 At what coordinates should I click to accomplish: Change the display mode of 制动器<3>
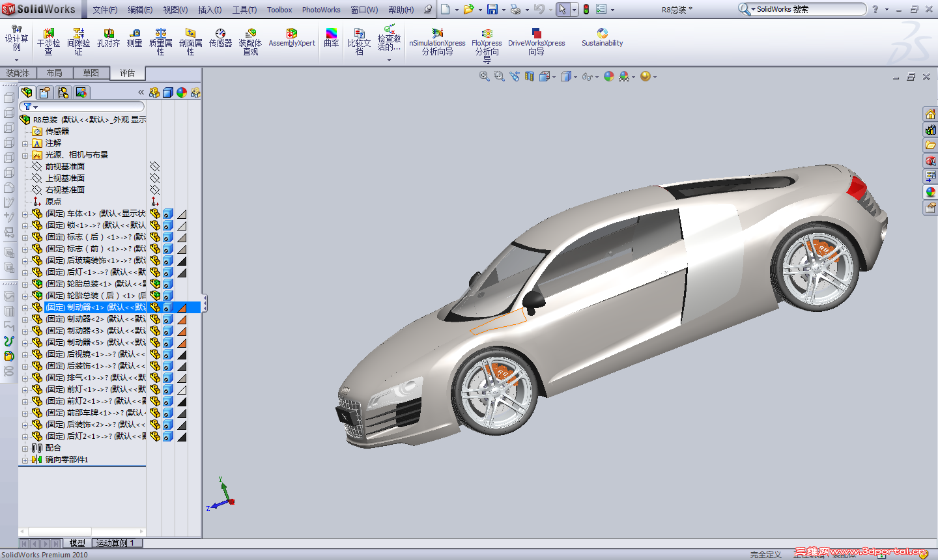click(x=168, y=331)
